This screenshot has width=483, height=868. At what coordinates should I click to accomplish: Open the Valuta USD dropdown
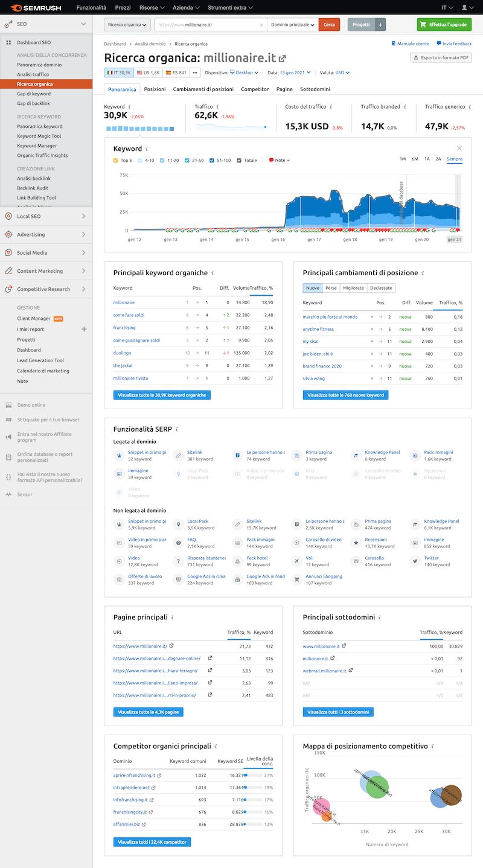coord(342,72)
